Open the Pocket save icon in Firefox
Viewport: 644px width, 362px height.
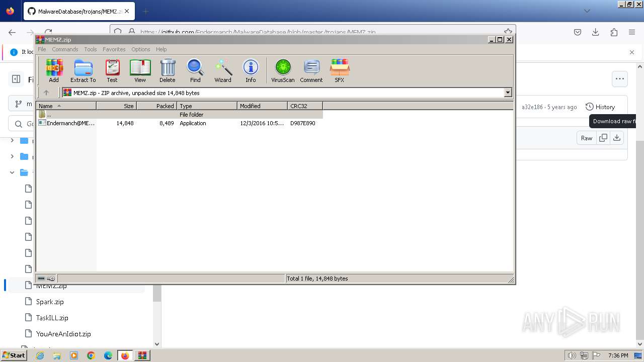tap(578, 32)
